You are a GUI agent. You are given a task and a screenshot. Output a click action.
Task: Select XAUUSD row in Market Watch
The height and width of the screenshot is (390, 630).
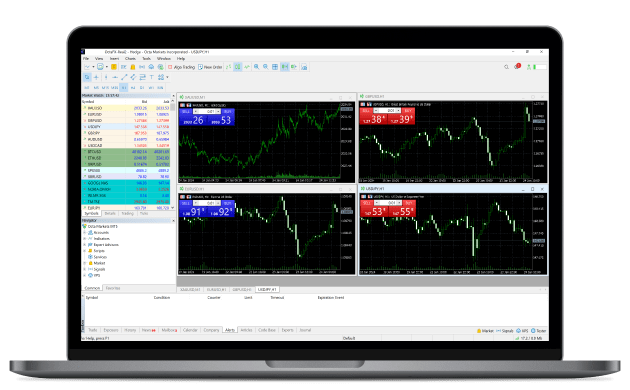126,108
